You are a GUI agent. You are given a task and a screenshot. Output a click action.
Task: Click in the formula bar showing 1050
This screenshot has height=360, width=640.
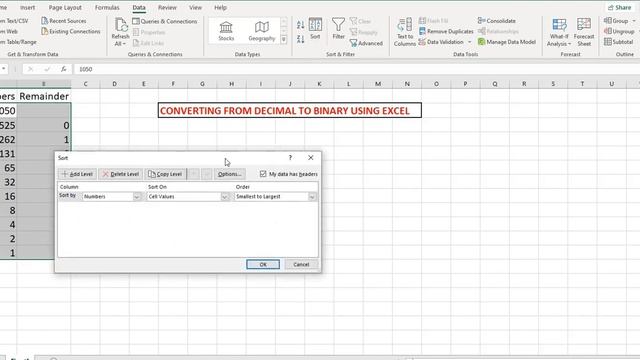(355, 69)
